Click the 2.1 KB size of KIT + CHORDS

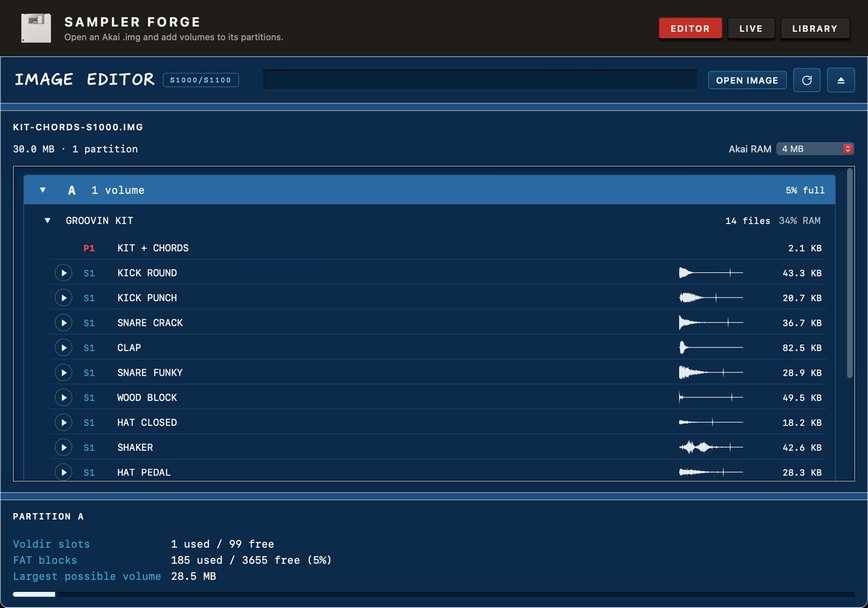pos(805,248)
